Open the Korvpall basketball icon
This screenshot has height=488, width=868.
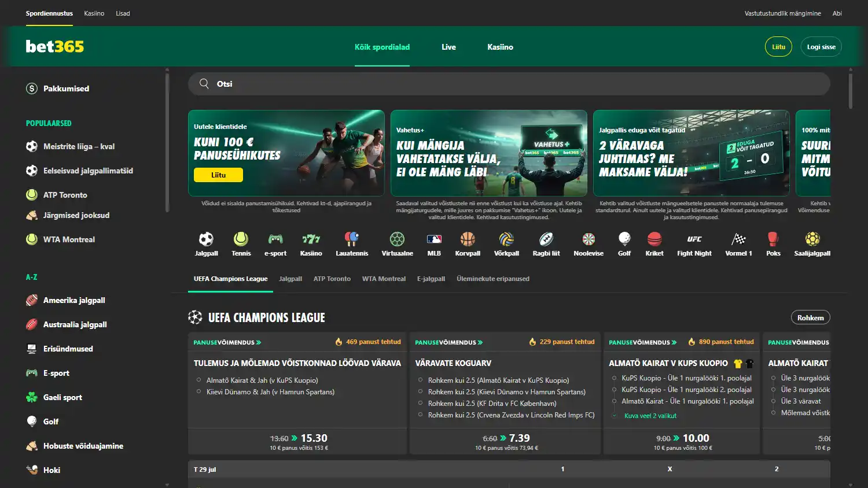pos(468,239)
